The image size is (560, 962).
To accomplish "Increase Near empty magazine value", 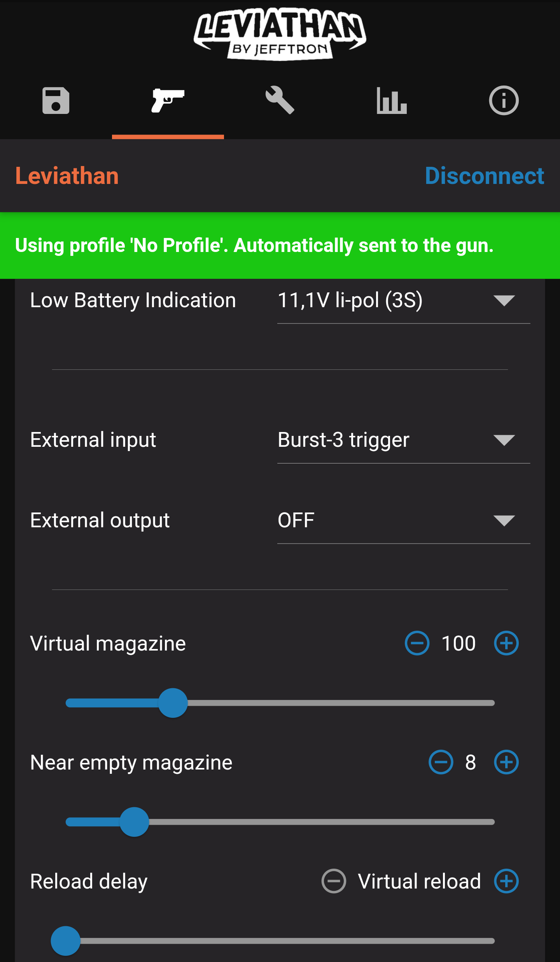I will pos(506,762).
